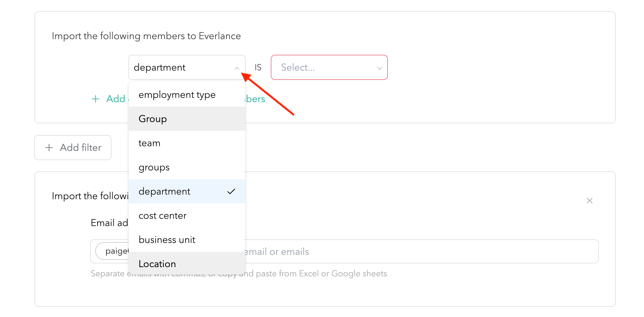644x317 pixels.
Task: Choose groups in dropdown list
Action: (x=187, y=167)
